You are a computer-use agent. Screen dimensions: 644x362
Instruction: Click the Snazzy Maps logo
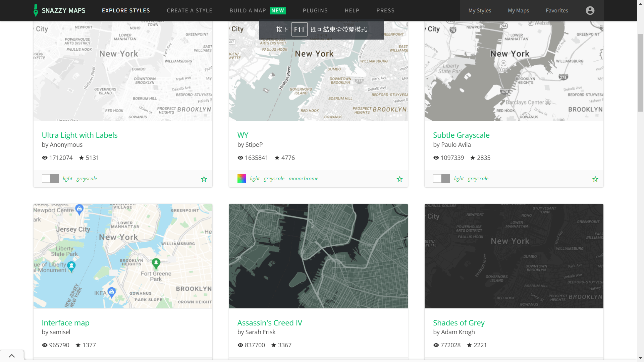coord(59,10)
